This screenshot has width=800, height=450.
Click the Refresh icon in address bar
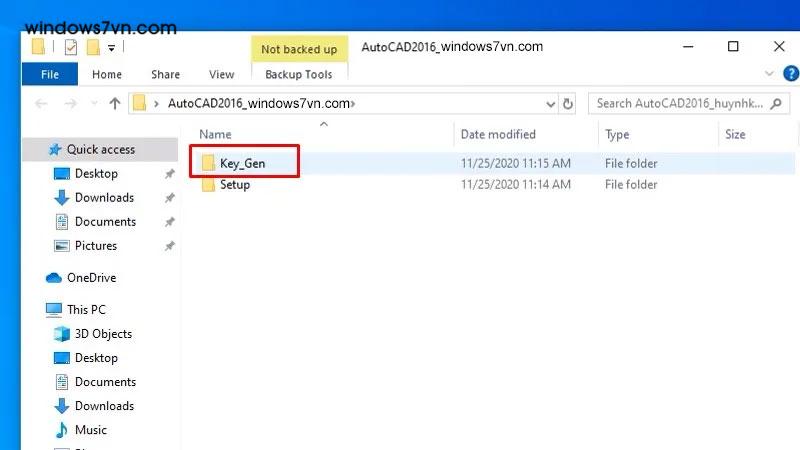coord(568,103)
